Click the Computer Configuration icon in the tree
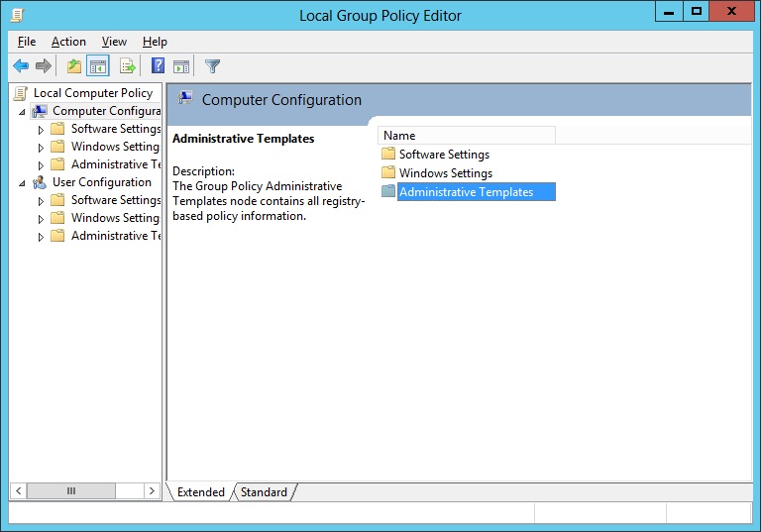The image size is (761, 532). pos(40,111)
